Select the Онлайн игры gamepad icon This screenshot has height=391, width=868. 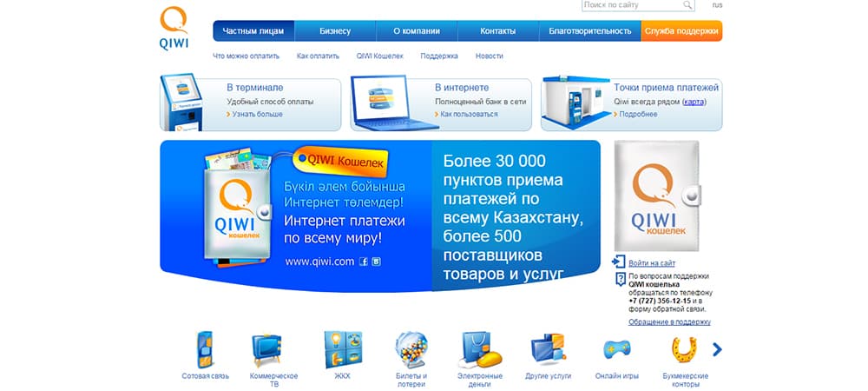[616, 349]
